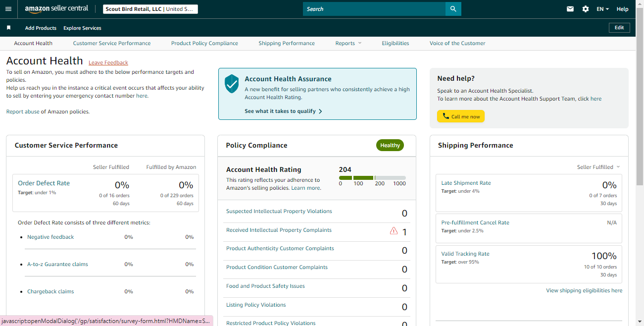Open the Valid Tracking Rate metric
Viewport: 644px width, 326px height.
click(465, 254)
